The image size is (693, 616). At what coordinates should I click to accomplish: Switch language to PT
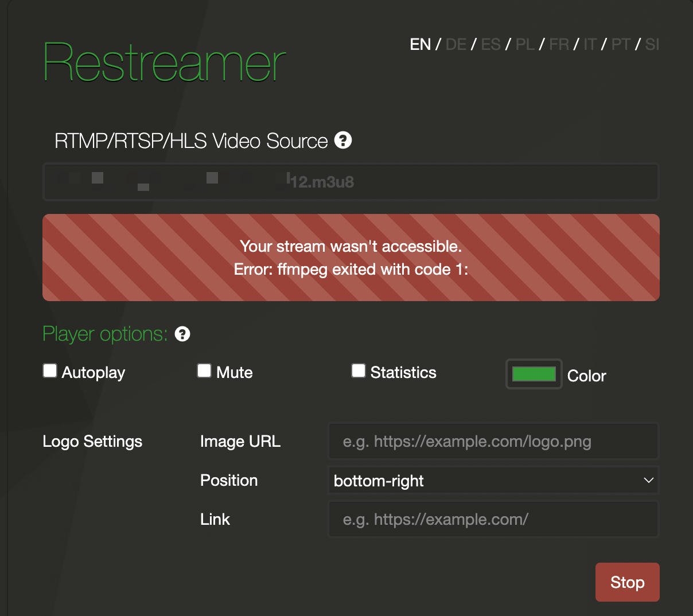[x=621, y=44]
